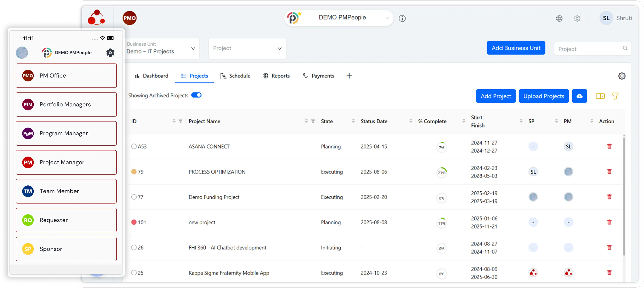
Task: Click the cloud download icon button
Action: point(579,96)
